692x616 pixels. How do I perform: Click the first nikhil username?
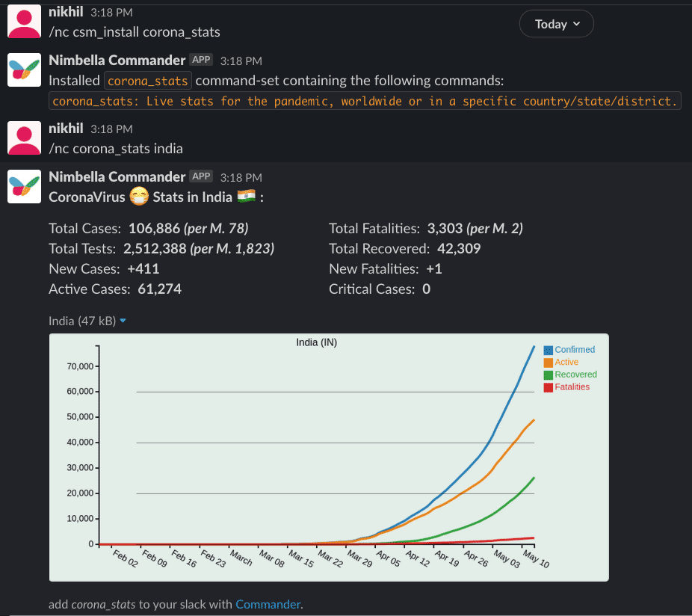(66, 13)
